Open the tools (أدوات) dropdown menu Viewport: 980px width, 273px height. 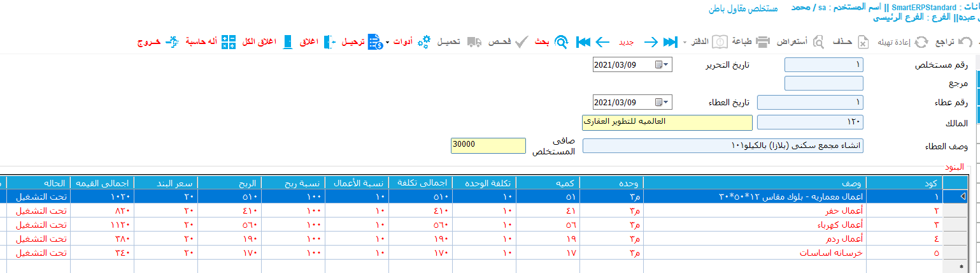pyautogui.click(x=402, y=42)
